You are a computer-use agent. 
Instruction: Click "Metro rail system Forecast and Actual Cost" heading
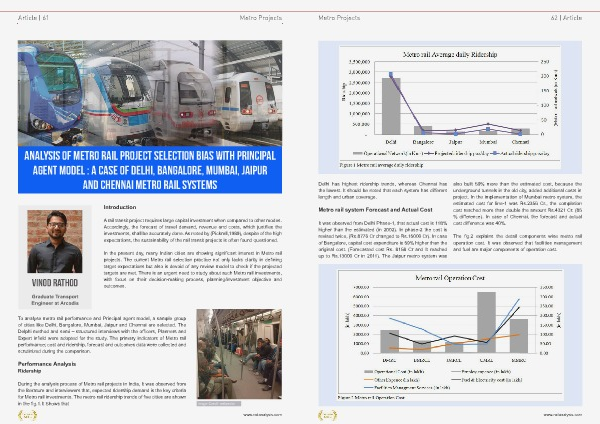(x=375, y=210)
